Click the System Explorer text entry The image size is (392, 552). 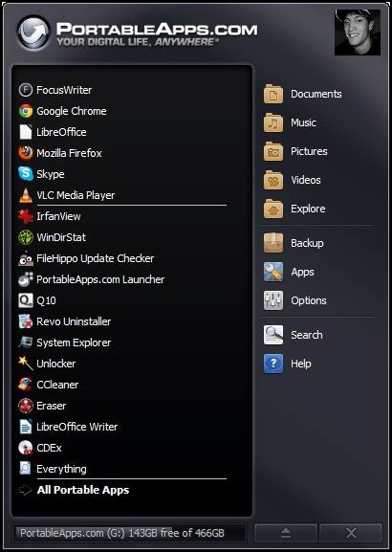click(x=74, y=342)
